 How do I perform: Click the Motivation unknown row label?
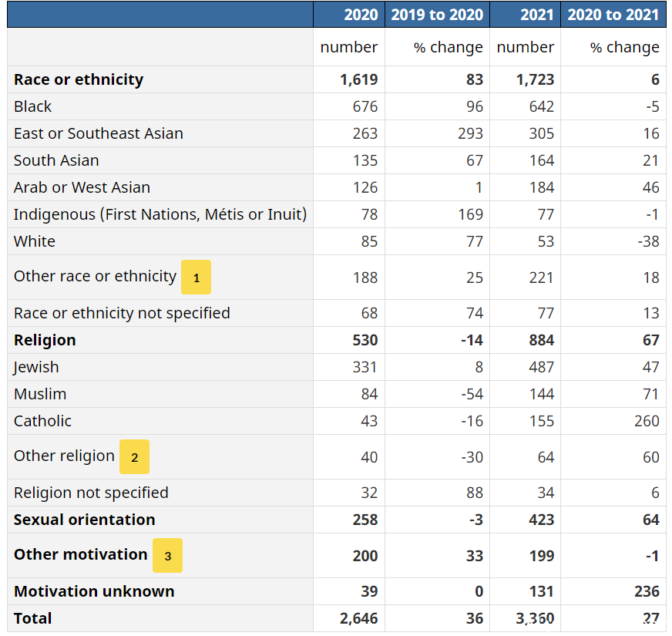[94, 591]
